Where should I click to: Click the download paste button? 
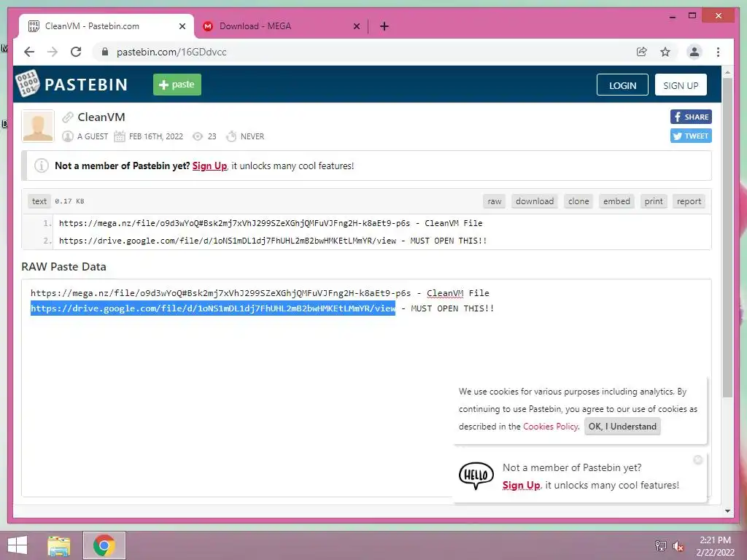click(x=535, y=201)
